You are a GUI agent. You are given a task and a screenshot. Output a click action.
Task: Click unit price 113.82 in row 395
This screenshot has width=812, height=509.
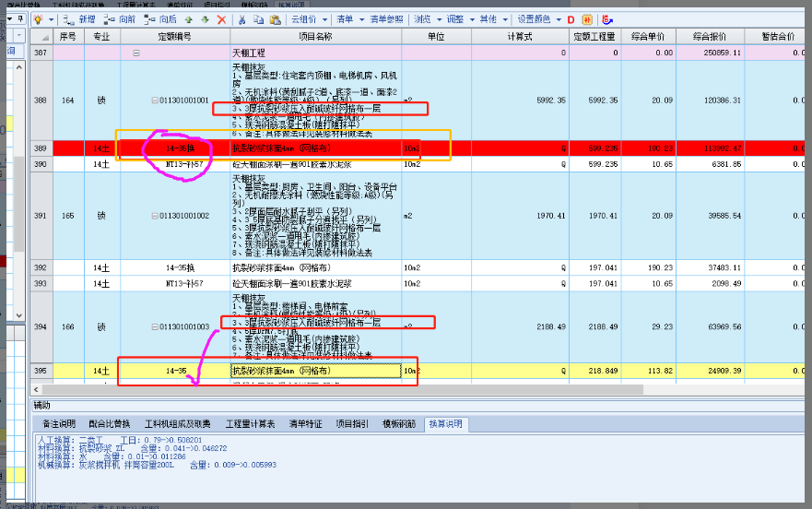[x=660, y=371]
